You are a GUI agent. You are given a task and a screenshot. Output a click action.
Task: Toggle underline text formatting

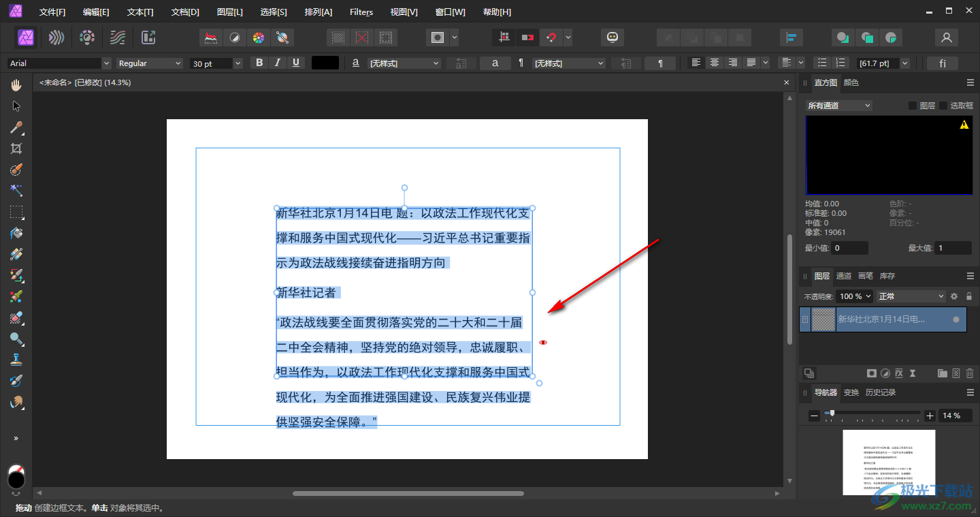pos(295,63)
